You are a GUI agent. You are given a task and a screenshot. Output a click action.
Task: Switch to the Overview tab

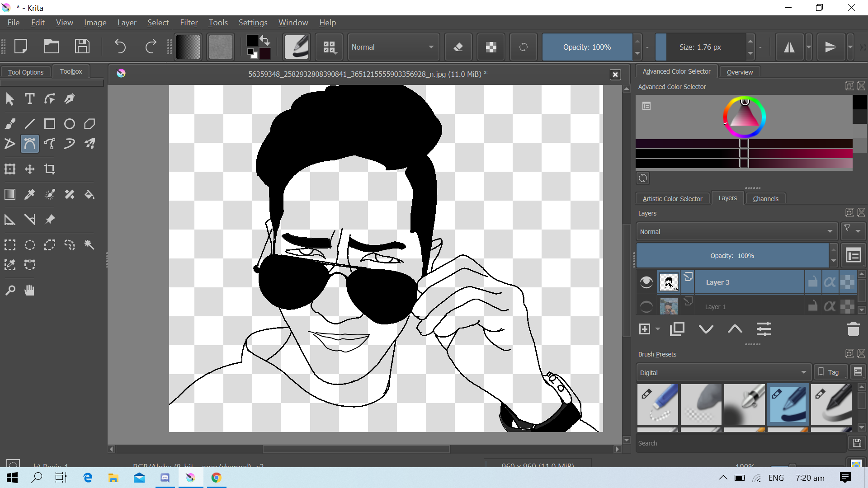(x=740, y=72)
